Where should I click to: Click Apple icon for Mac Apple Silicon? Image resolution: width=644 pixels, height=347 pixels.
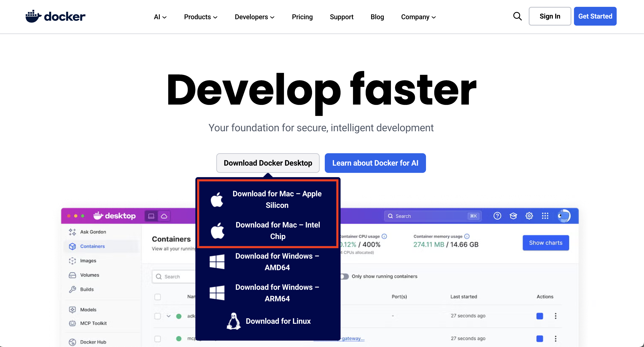217,199
